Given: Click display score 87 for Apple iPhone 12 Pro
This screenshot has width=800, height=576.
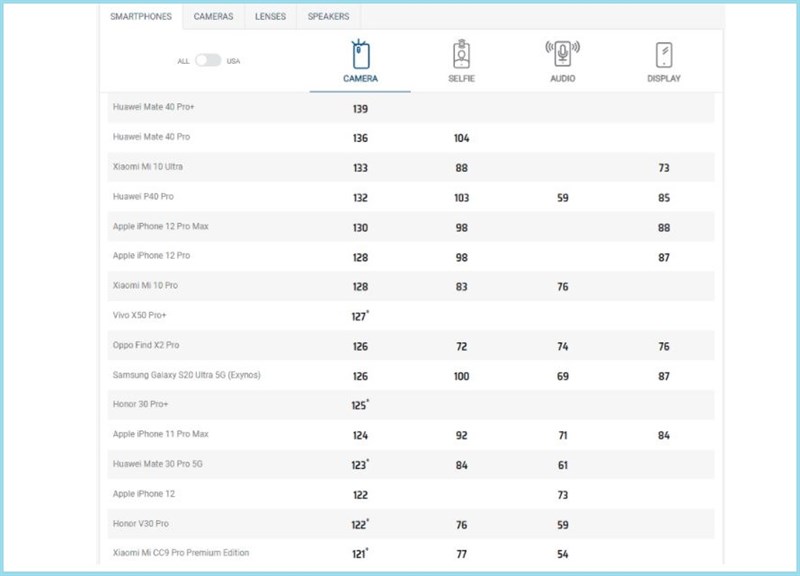Looking at the screenshot, I should (x=664, y=258).
